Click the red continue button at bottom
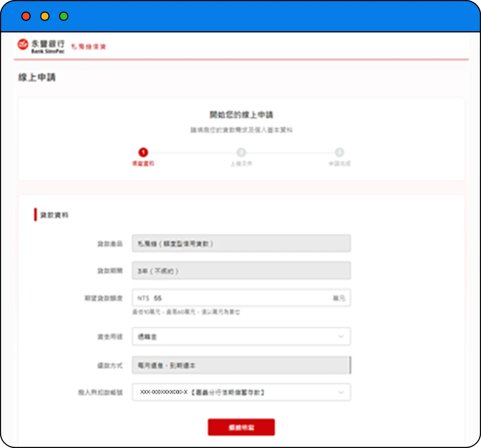Viewport: 481px width, 448px height. [x=241, y=427]
